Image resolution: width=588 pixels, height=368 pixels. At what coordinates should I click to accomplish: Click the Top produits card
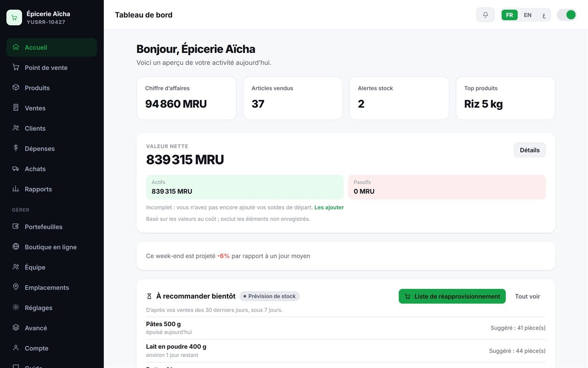tap(505, 98)
